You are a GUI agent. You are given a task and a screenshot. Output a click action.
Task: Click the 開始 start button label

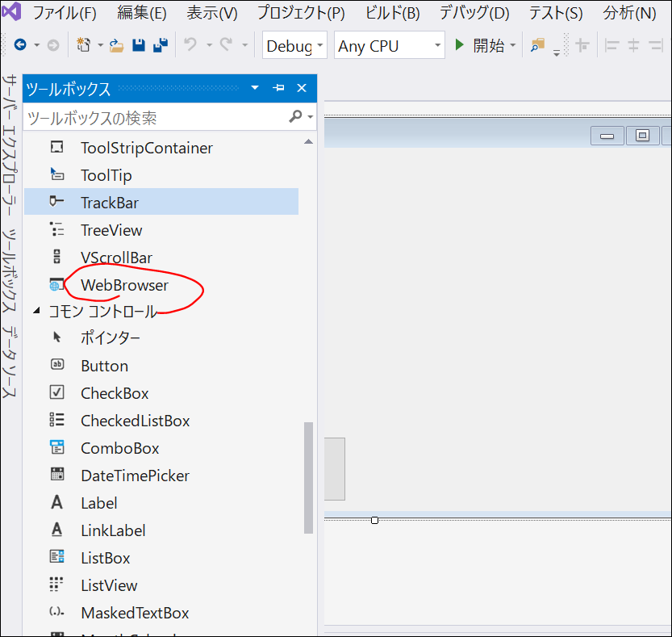pos(489,45)
